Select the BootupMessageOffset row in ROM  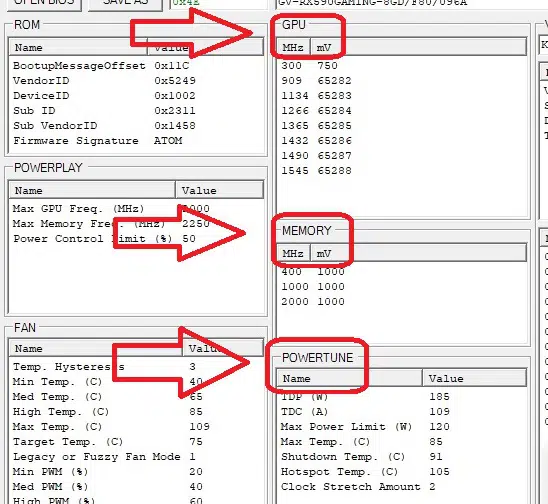136,66
